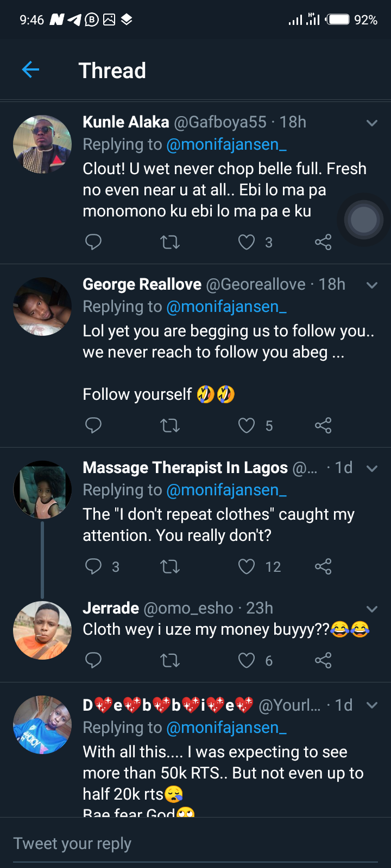Share Jerrade's tweet
This screenshot has height=868, width=391.
click(323, 660)
